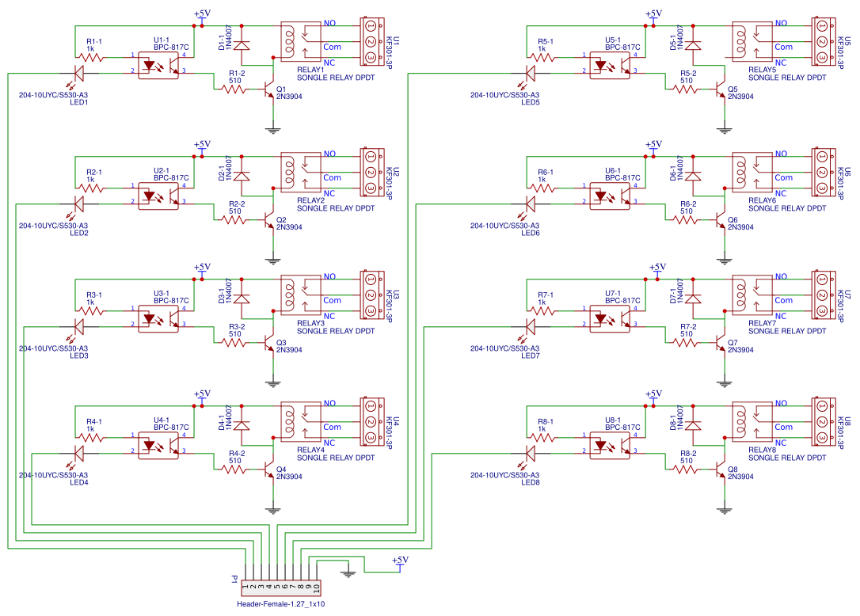Select the "1N4007" text beside D2-1
860x616 pixels.
[x=229, y=168]
